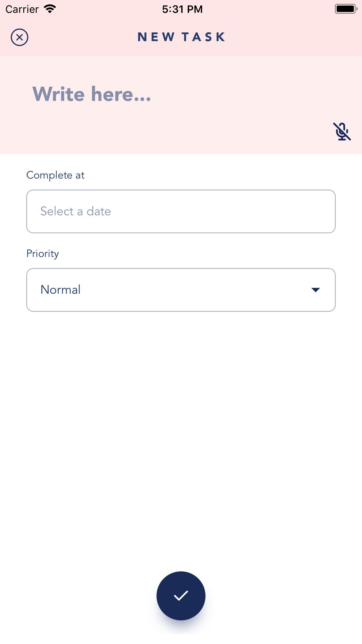Click the "NEW TASK" header title
The height and width of the screenshot is (644, 362).
[x=181, y=37]
